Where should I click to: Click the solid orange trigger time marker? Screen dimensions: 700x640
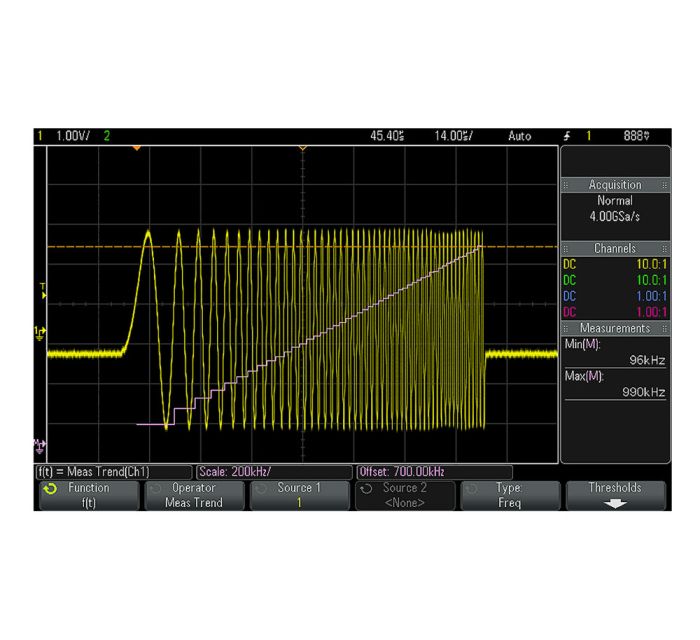point(137,148)
